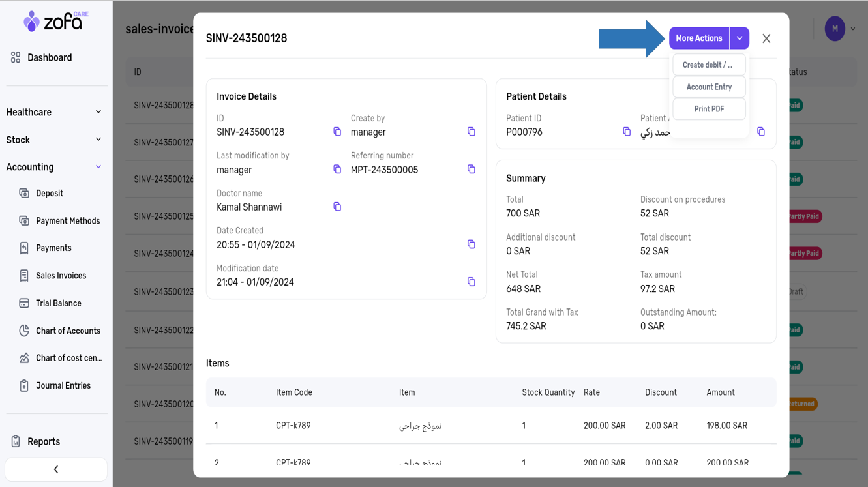This screenshot has width=868, height=487.
Task: Copy the Patient ID P000796
Action: click(x=627, y=132)
